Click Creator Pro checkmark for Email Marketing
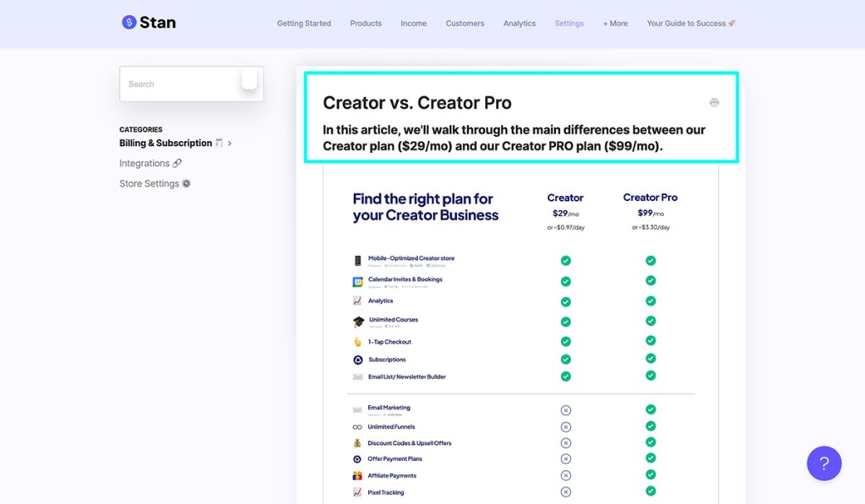865x504 pixels. coord(650,409)
